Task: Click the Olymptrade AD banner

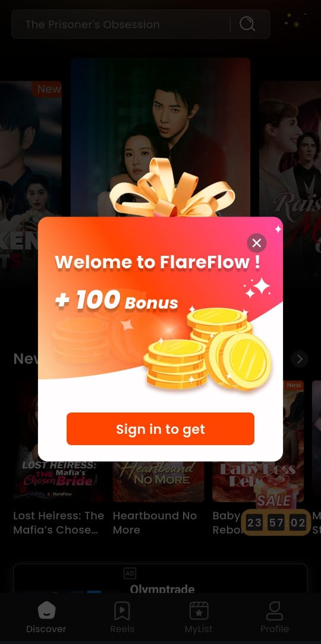Action: coord(160,579)
